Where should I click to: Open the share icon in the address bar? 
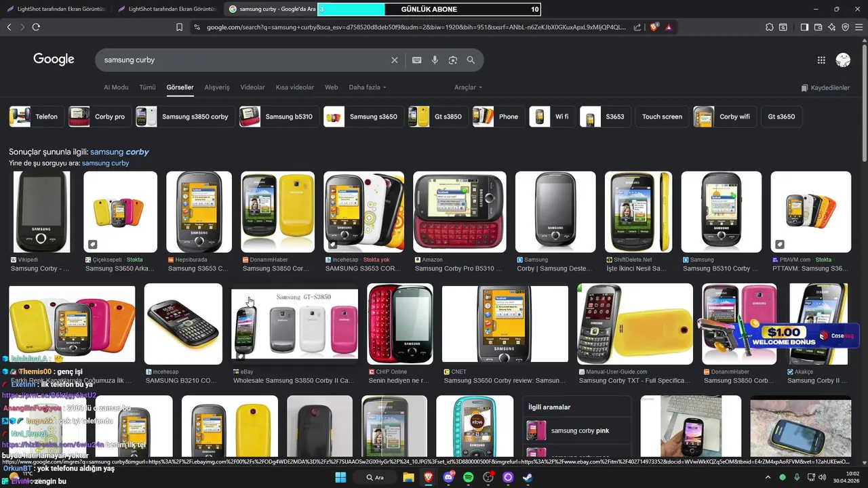(637, 27)
